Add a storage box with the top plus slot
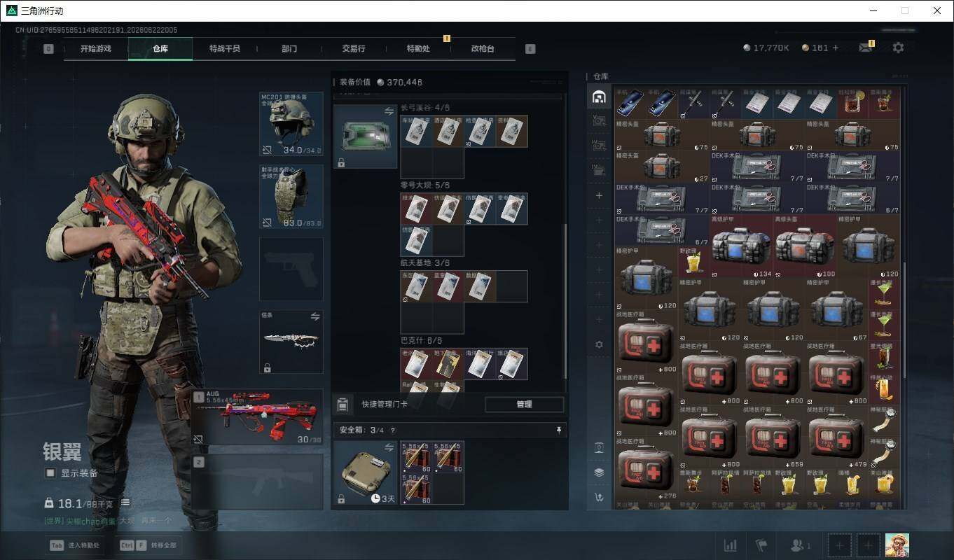954x560 pixels. click(599, 195)
